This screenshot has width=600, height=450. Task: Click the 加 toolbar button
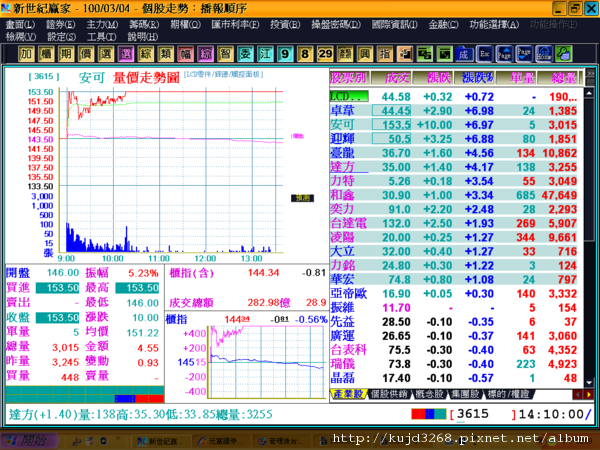26,54
